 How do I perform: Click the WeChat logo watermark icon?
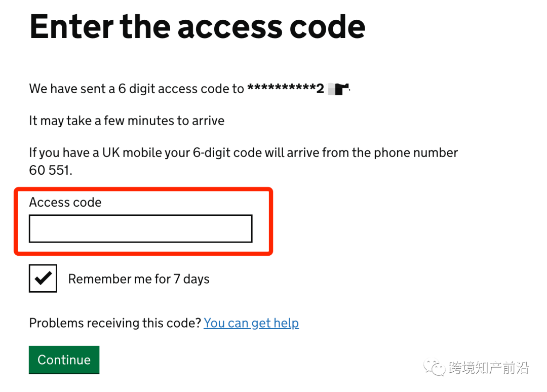tap(434, 367)
